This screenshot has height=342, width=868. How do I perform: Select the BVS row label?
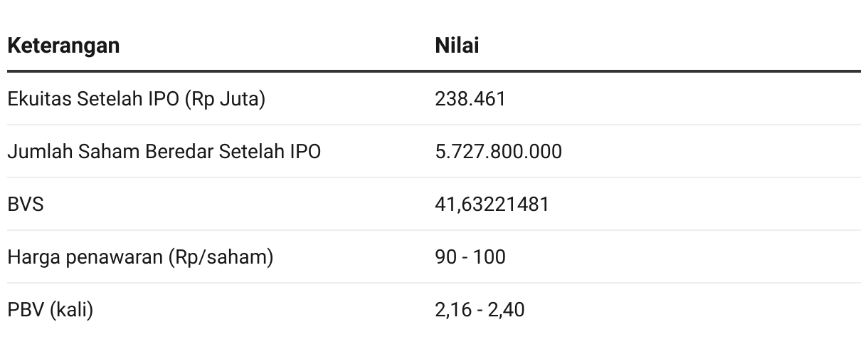tap(26, 204)
